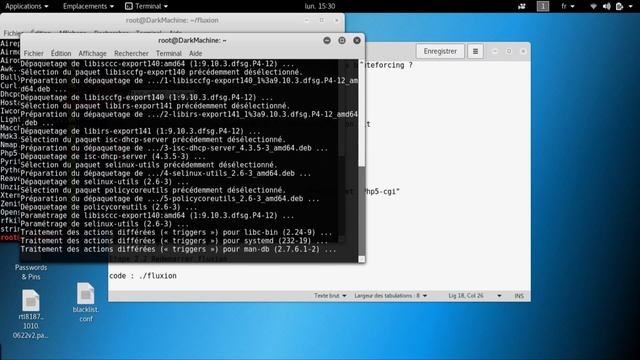Click the battery power icon in top bar

(619, 6)
